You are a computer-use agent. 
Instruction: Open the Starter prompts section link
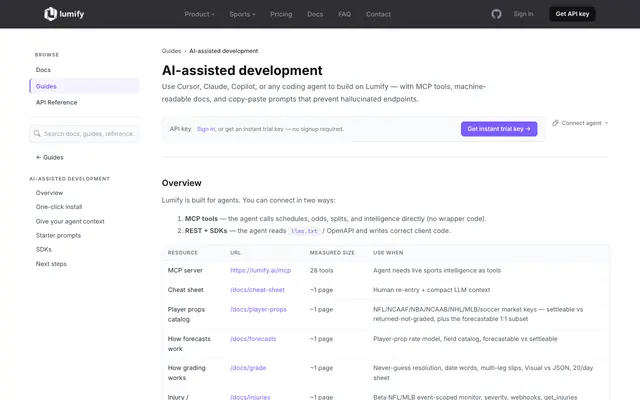[x=58, y=236]
